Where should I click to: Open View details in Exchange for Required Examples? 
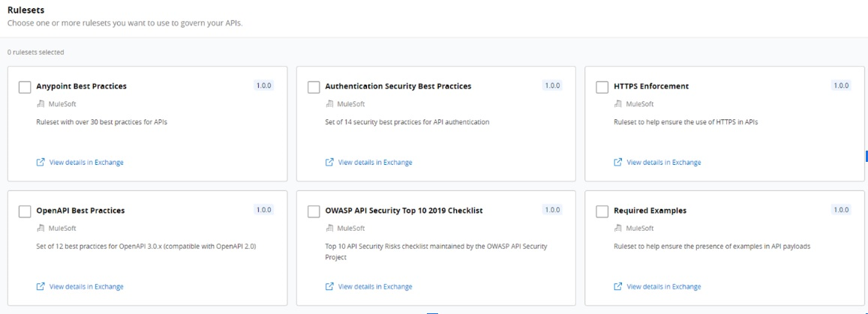[x=663, y=286]
